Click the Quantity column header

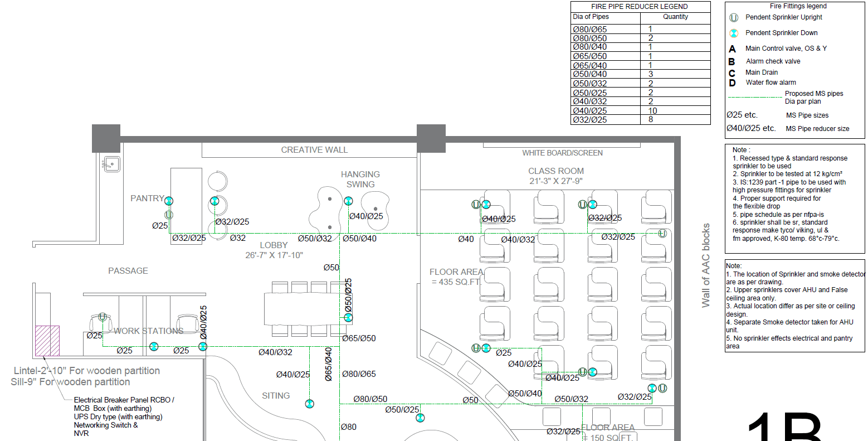[675, 17]
